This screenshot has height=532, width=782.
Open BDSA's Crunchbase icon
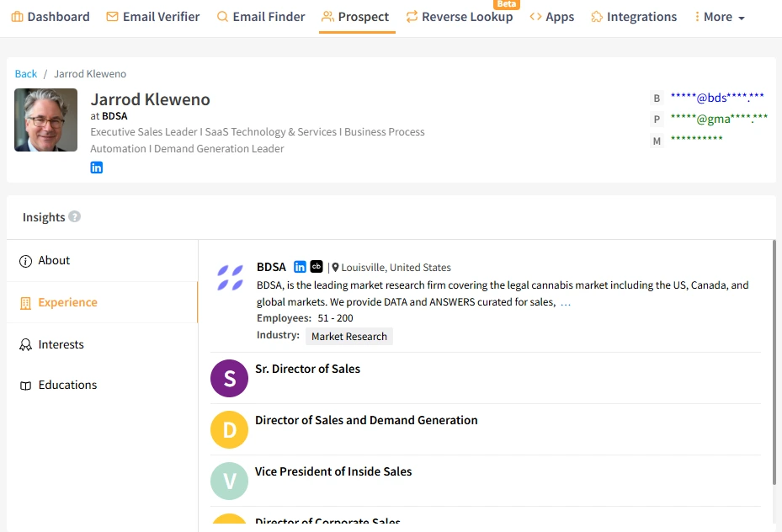pyautogui.click(x=317, y=267)
